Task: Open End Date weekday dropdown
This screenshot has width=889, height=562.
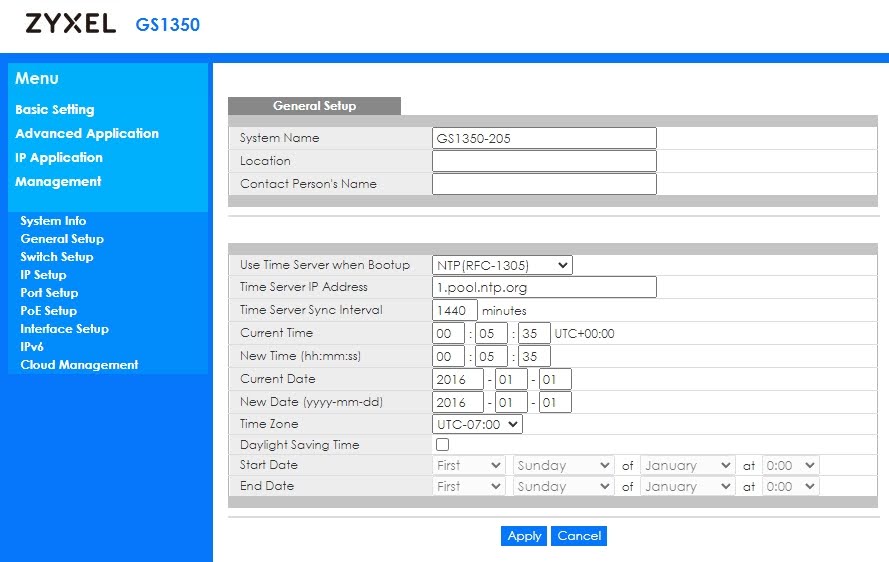Action: pos(564,487)
